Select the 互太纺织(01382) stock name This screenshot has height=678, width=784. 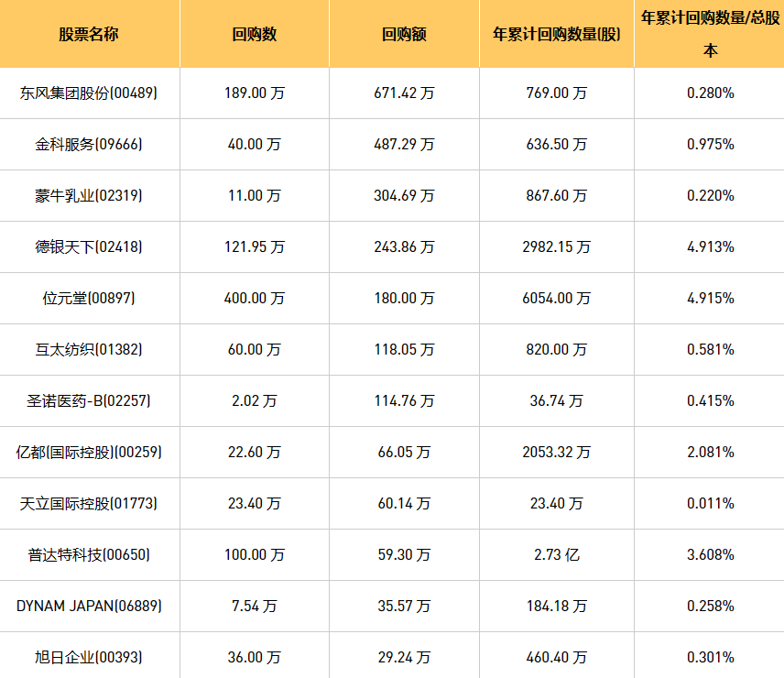(x=89, y=349)
